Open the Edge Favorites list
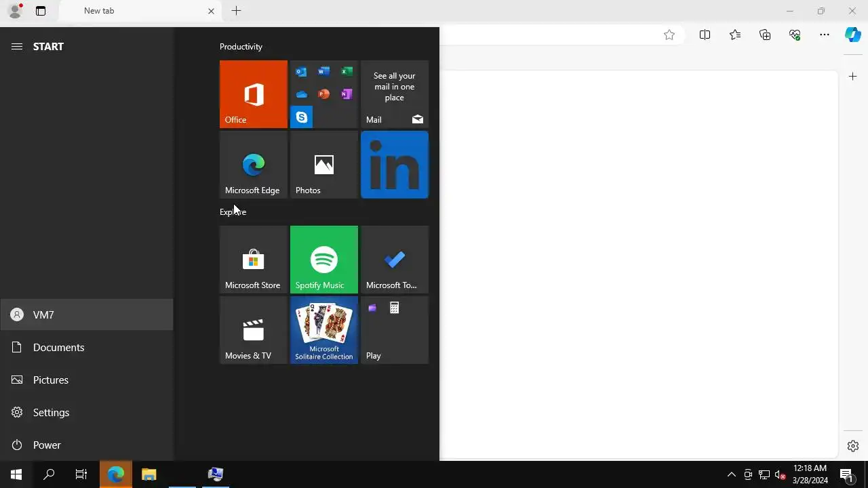Screen dimensions: 868x488 (x=735, y=35)
